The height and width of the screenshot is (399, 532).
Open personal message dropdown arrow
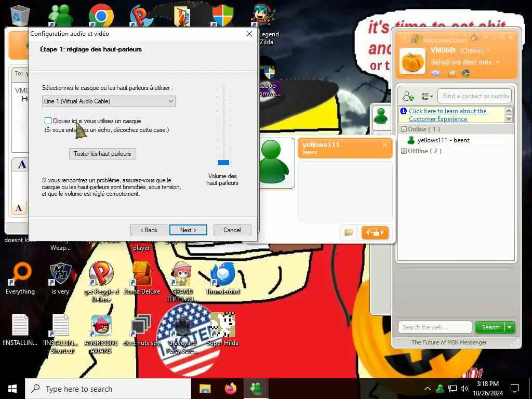tap(498, 62)
